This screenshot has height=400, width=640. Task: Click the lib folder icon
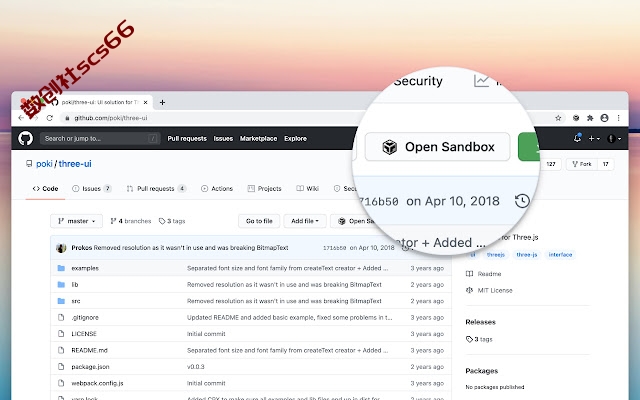coord(61,284)
